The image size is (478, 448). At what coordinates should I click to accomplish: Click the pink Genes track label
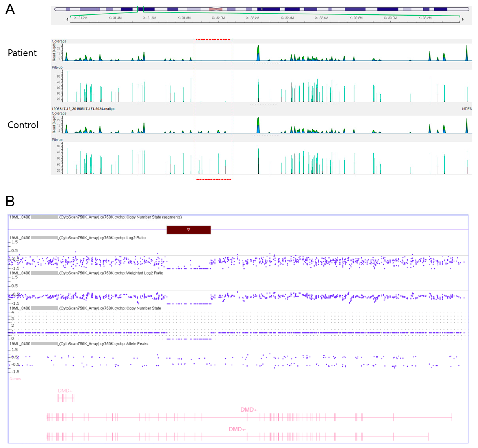pyautogui.click(x=15, y=379)
